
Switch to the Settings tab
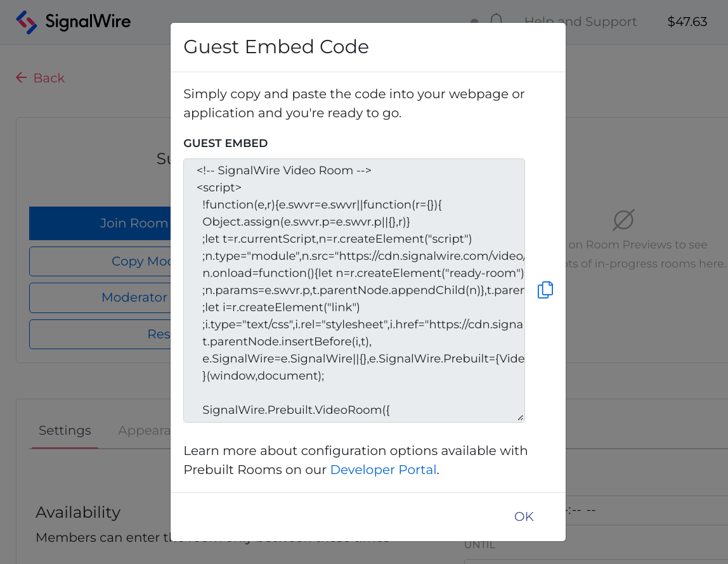64,430
